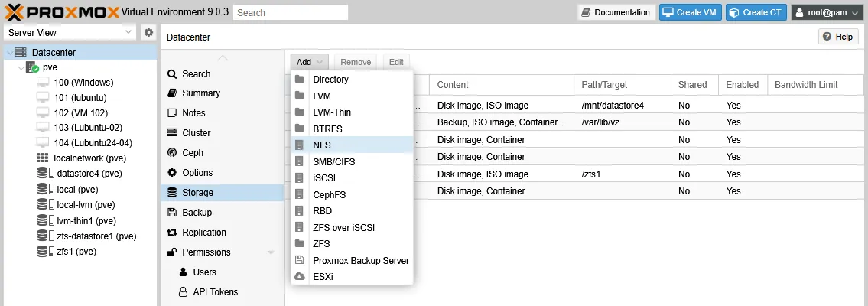Click the /mnt/datastore4 path cell
The width and height of the screenshot is (868, 306).
click(x=623, y=105)
